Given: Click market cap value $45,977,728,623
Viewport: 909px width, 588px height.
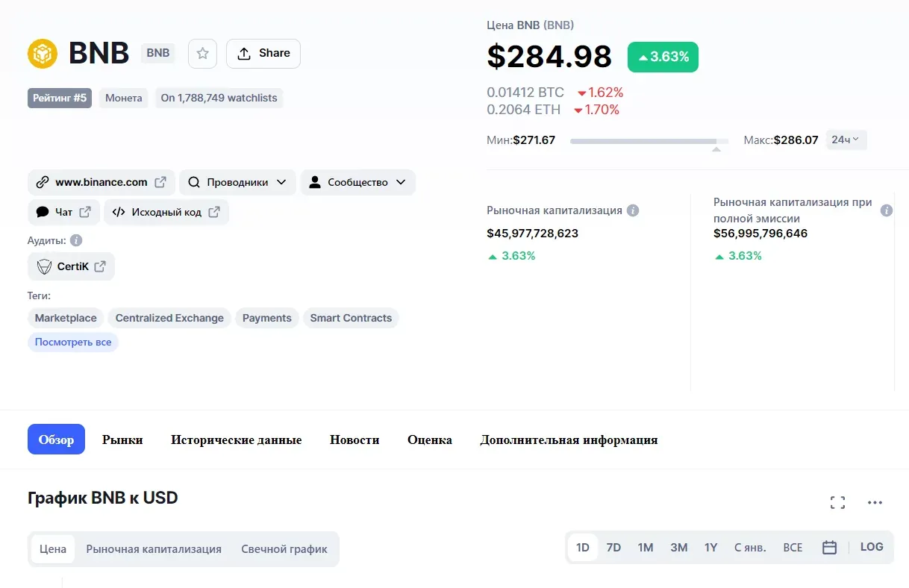Looking at the screenshot, I should (532, 234).
